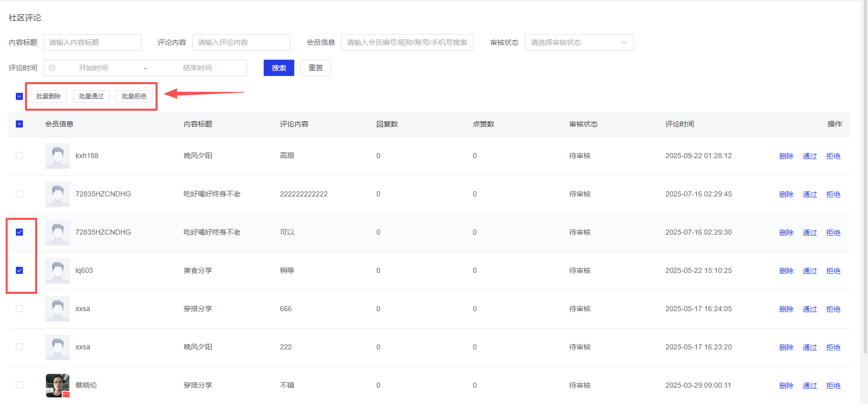
Task: Click 删除 link for kxh188's comment
Action: tap(786, 156)
